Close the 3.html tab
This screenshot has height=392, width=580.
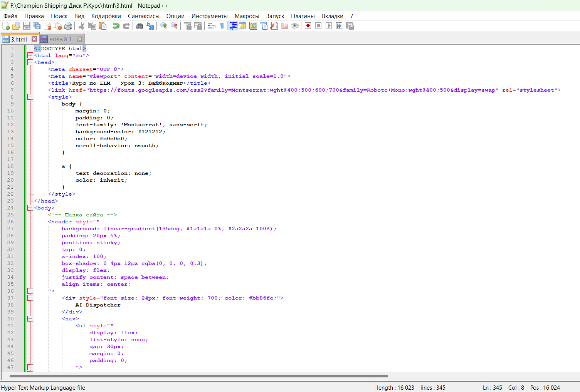(x=34, y=39)
